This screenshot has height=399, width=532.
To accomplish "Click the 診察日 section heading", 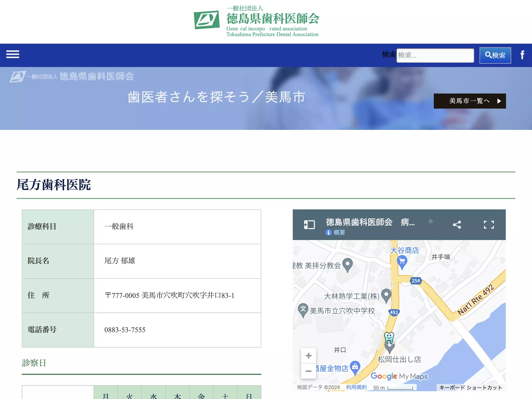I will tap(34, 363).
